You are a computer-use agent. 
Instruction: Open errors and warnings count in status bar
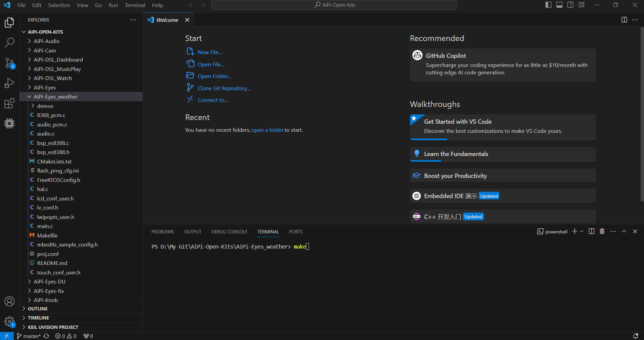(66, 336)
